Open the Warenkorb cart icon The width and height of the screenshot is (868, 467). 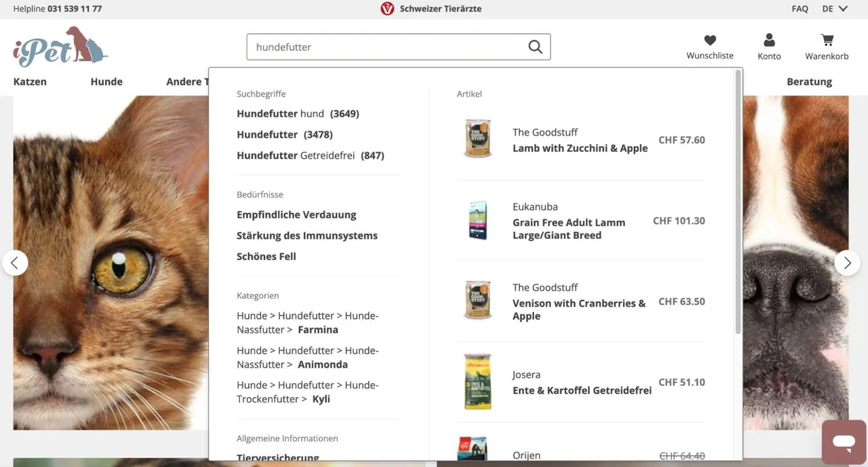point(827,40)
